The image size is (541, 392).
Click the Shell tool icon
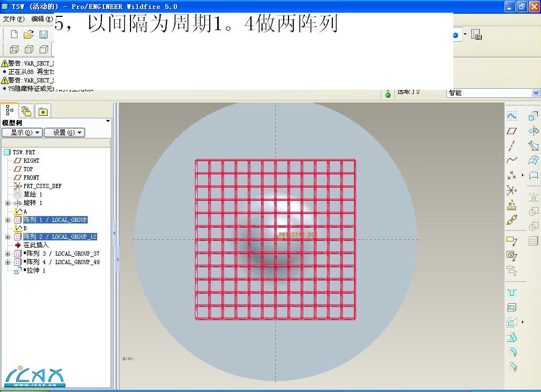pyautogui.click(x=511, y=307)
